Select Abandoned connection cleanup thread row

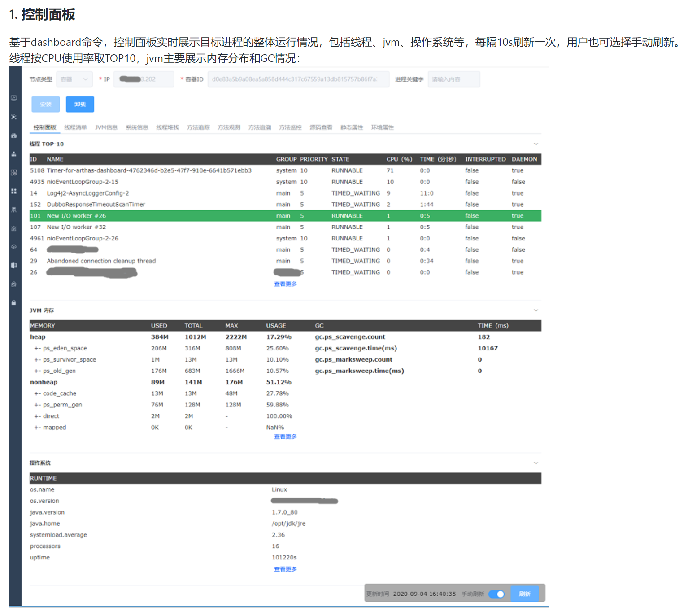(x=285, y=261)
